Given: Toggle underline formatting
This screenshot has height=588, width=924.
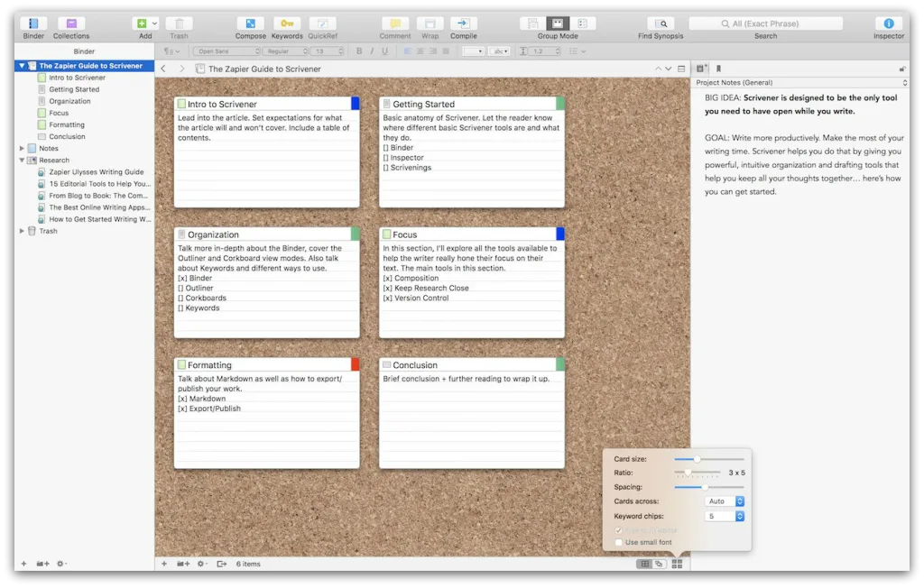Looking at the screenshot, I should tap(384, 51).
